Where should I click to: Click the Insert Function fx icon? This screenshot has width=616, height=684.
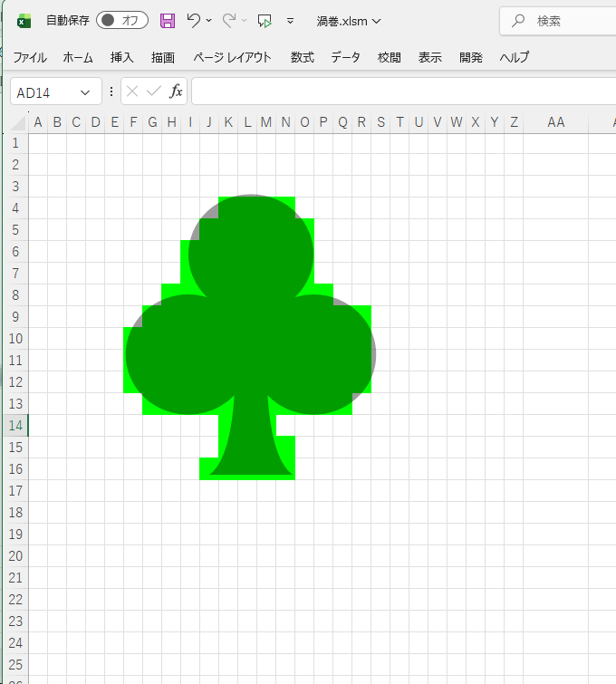(177, 92)
